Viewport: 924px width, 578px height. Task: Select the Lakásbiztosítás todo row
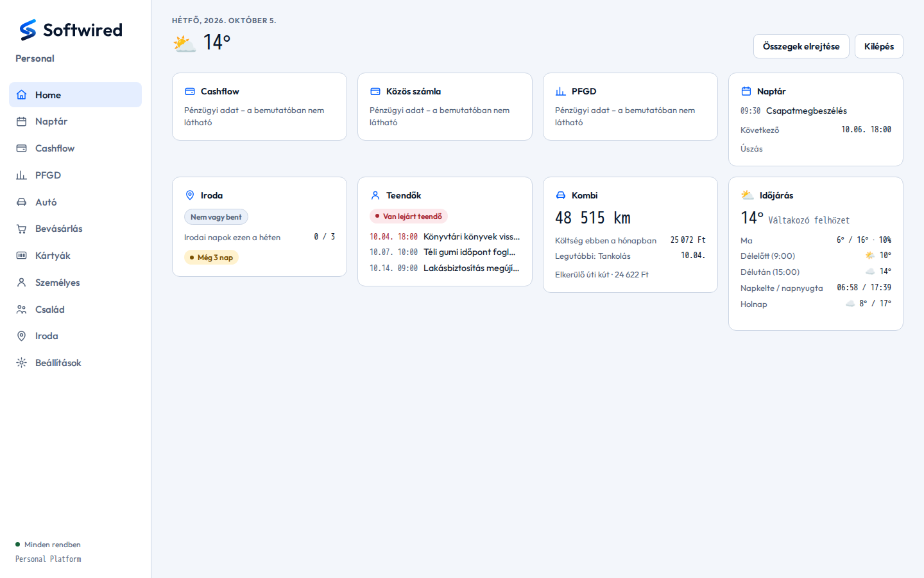click(445, 268)
